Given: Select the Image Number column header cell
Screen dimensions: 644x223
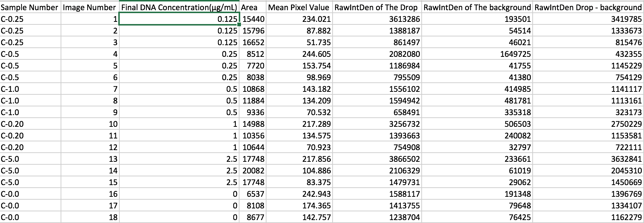Looking at the screenshot, I should pyautogui.click(x=89, y=7).
